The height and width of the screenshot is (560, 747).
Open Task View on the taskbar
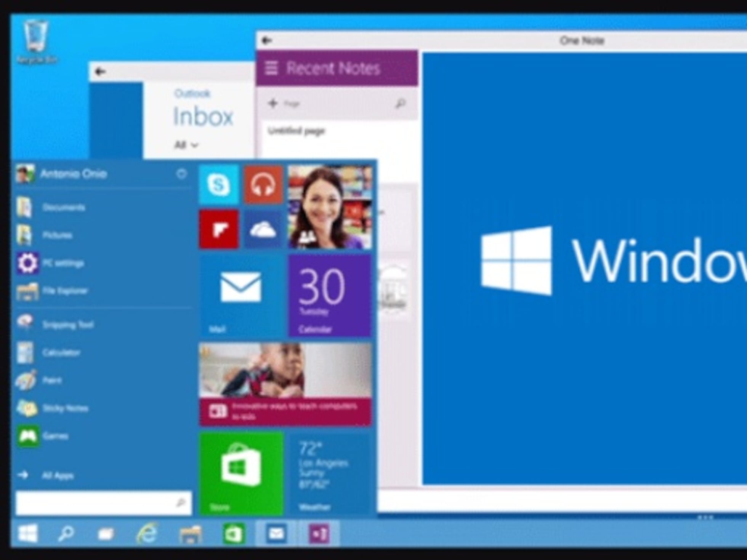tap(106, 534)
